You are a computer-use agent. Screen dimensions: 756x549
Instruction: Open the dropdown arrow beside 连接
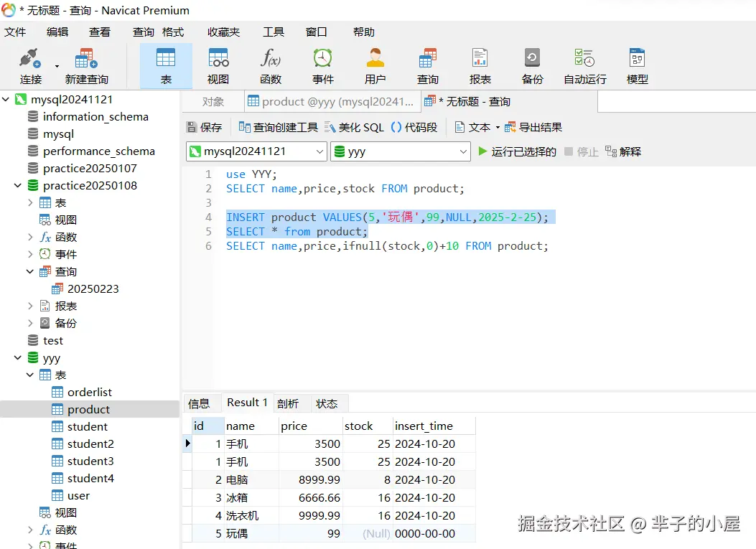point(57,67)
